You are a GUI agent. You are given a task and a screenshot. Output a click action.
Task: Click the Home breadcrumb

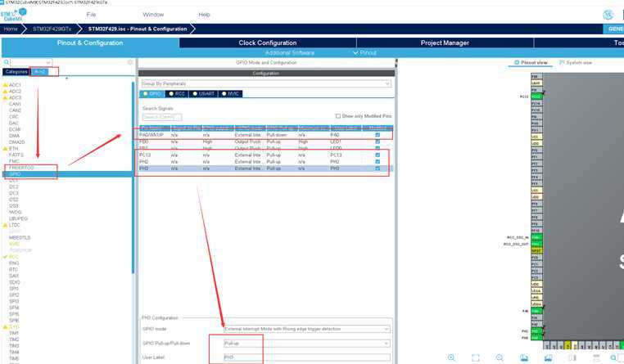click(11, 29)
